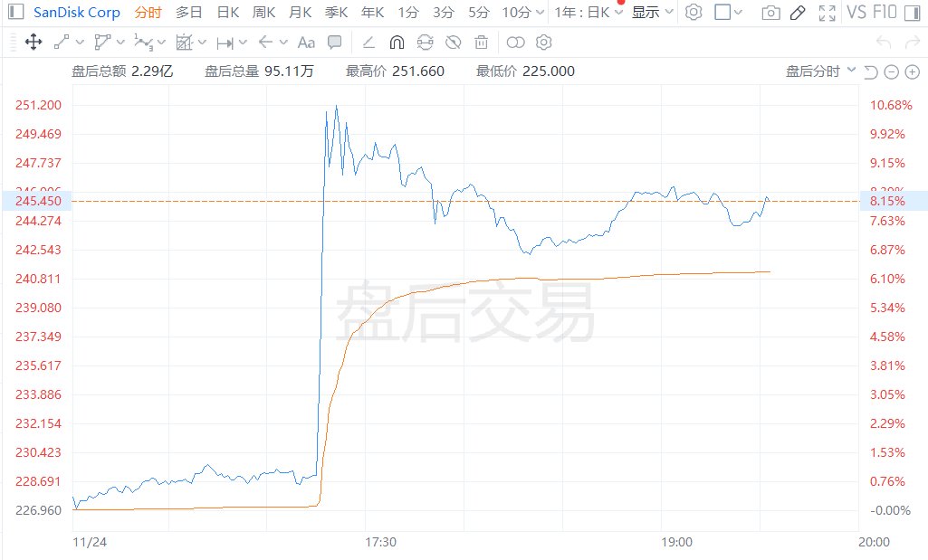Screen dimensions: 928x560
Task: Expand the 盘后分时 dropdown
Action: click(x=820, y=71)
